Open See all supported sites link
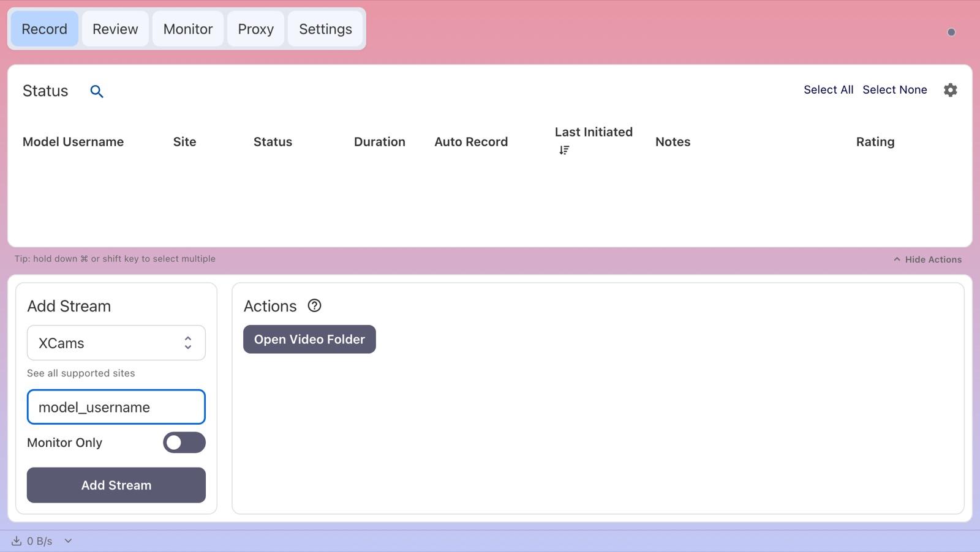Screen dimensions: 980x552 tap(81, 373)
